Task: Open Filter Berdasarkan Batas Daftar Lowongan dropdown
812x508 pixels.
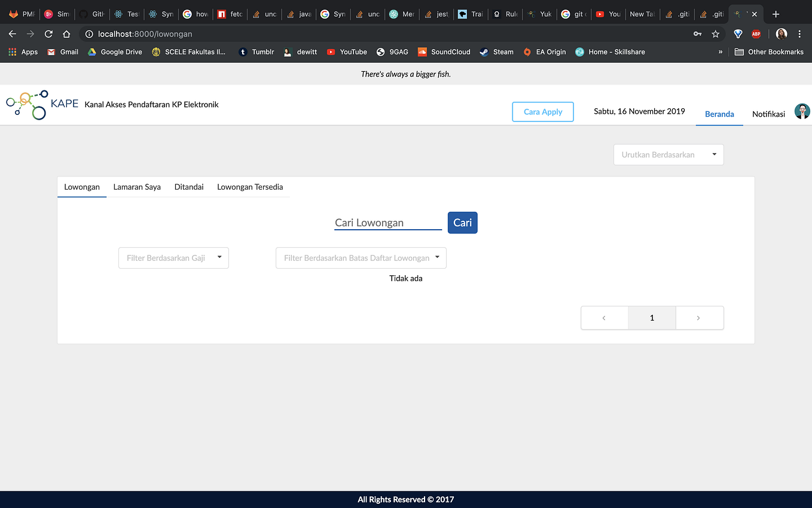Action: click(x=361, y=258)
